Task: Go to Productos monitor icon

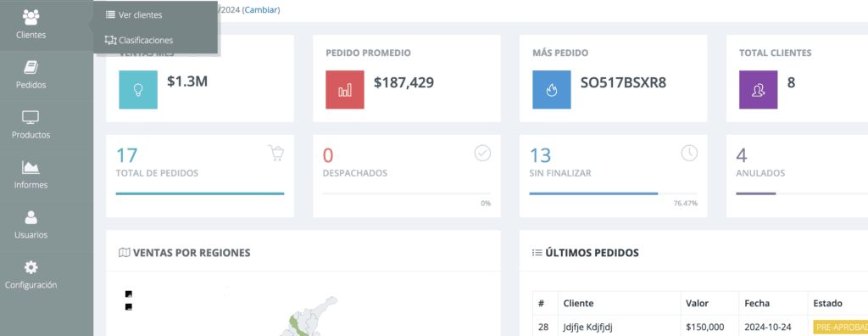Action: (31, 117)
